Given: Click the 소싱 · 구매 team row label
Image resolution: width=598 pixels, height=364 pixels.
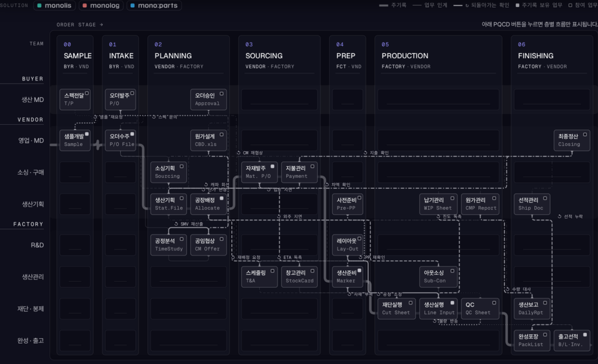Looking at the screenshot, I should click(x=30, y=173).
